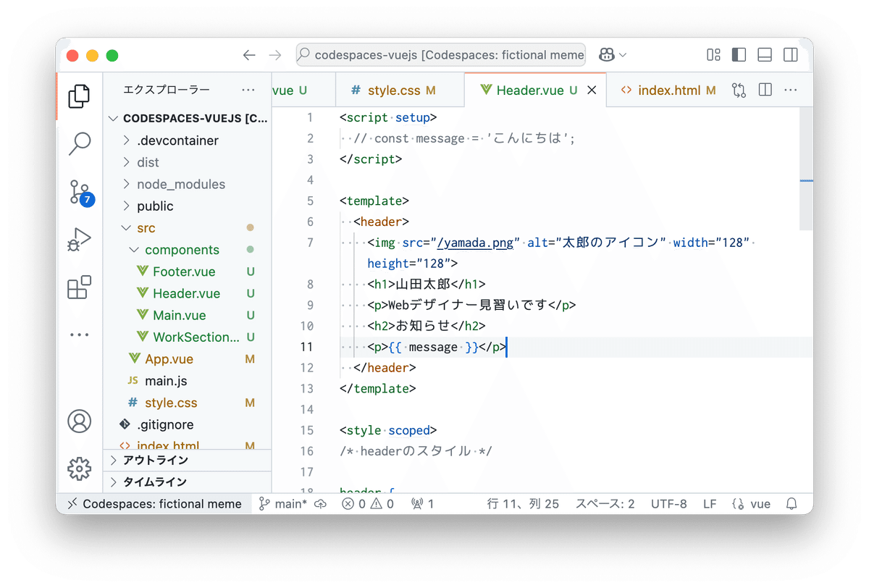This screenshot has width=869, height=588.
Task: Change the LF end of line sequence
Action: click(710, 504)
